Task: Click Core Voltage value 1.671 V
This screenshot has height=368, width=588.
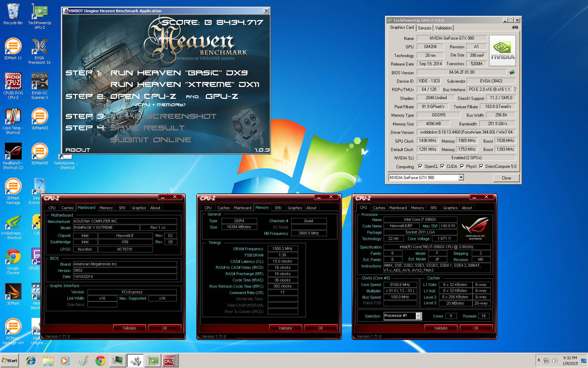Action: [x=444, y=238]
